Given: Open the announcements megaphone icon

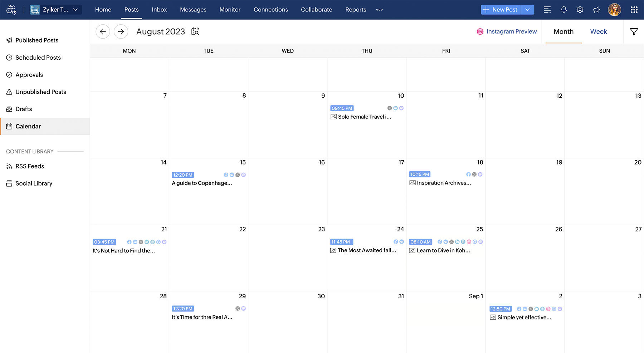Looking at the screenshot, I should pyautogui.click(x=596, y=10).
